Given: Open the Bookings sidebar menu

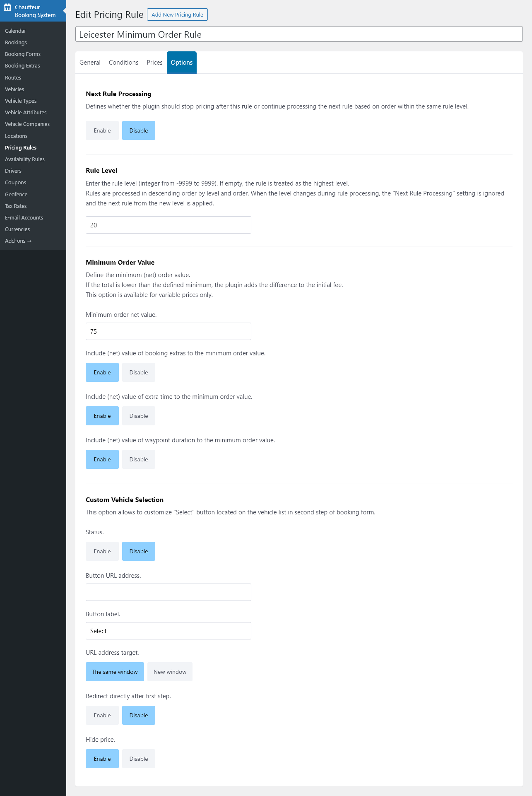Looking at the screenshot, I should click(16, 42).
